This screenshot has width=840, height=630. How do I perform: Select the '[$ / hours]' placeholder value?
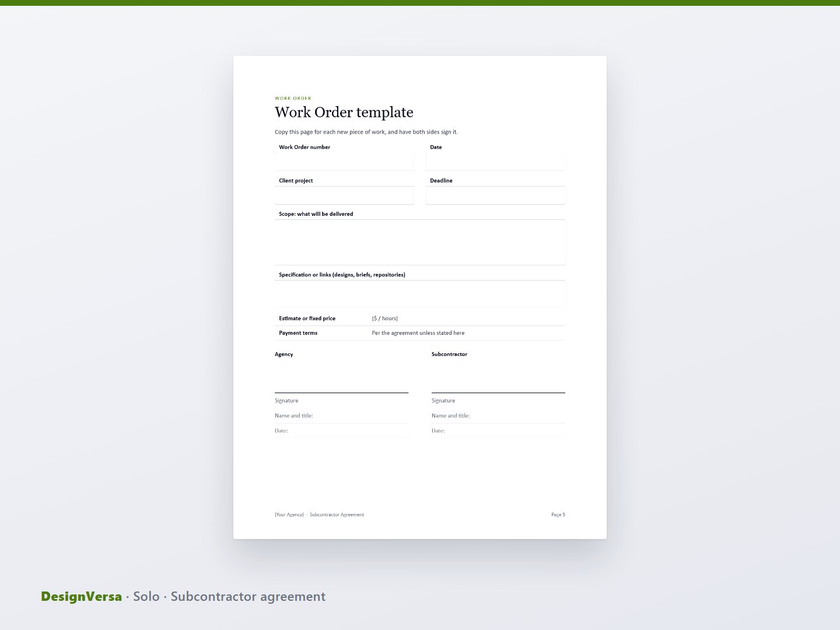(x=385, y=318)
